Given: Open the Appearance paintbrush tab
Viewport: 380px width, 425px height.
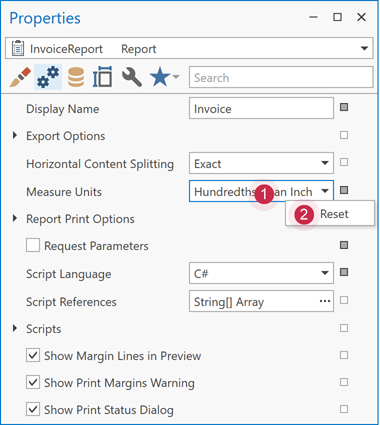Looking at the screenshot, I should point(20,77).
